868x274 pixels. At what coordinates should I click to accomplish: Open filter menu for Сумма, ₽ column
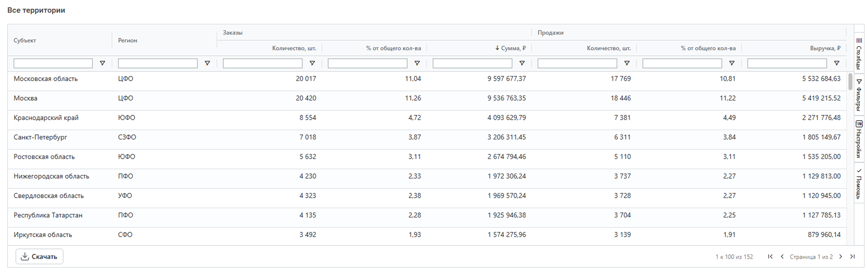click(x=522, y=63)
